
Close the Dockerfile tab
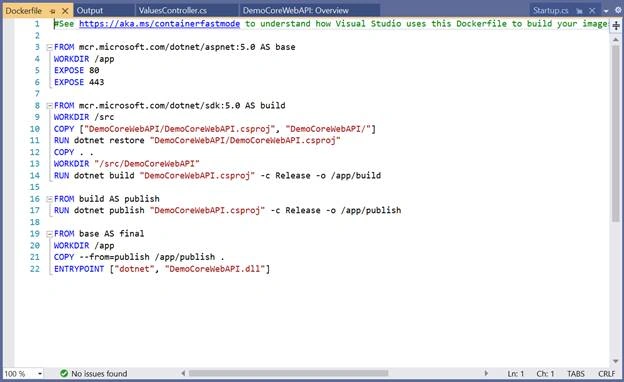[x=65, y=11]
